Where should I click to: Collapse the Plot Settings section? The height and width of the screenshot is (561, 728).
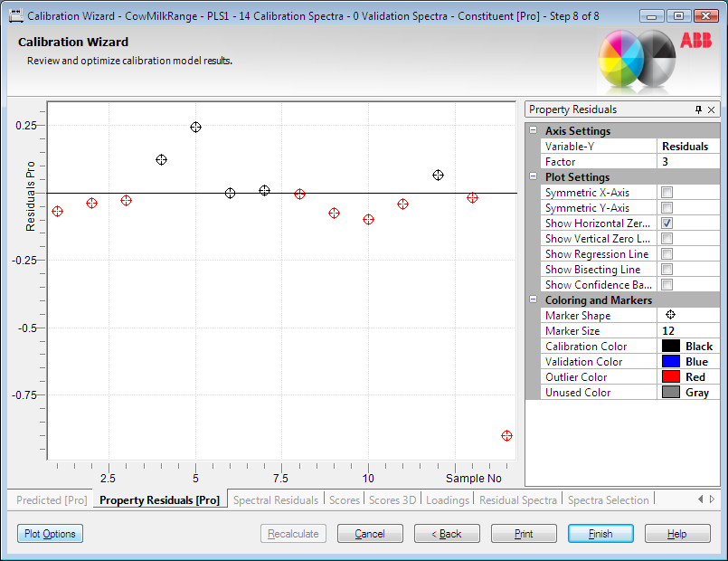pyautogui.click(x=534, y=177)
